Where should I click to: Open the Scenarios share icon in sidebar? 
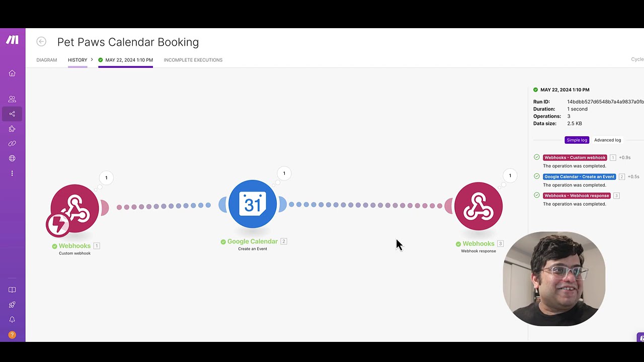[x=12, y=114]
